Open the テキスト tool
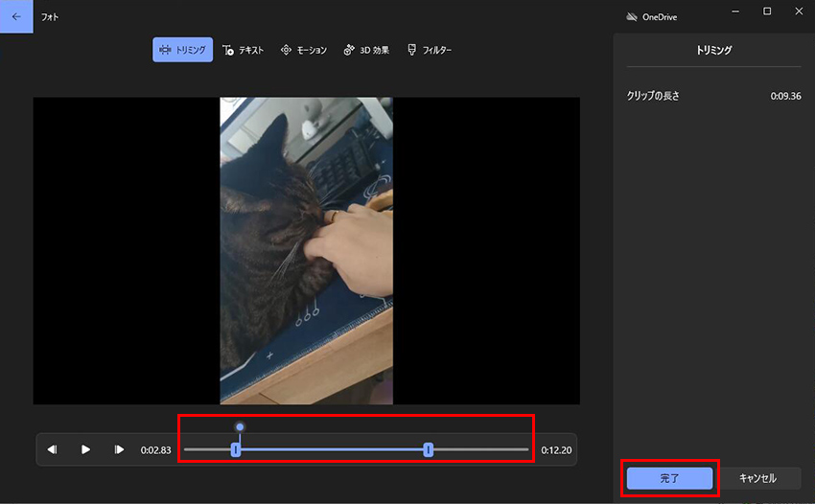 pyautogui.click(x=244, y=50)
